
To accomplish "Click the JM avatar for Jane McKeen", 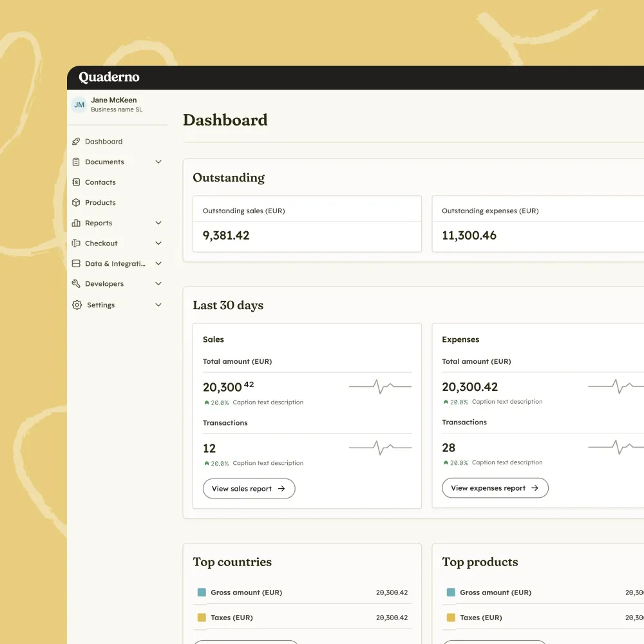I will pos(79,104).
